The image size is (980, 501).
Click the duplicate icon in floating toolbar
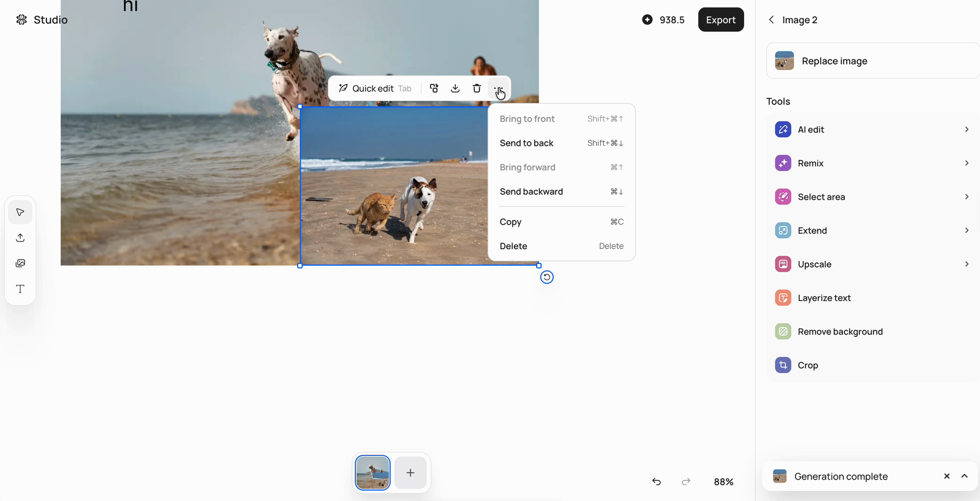434,88
